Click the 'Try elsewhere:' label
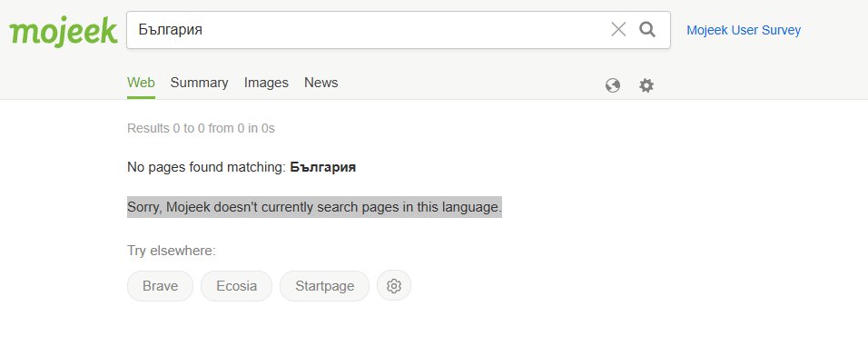This screenshot has height=346, width=868. tap(171, 251)
